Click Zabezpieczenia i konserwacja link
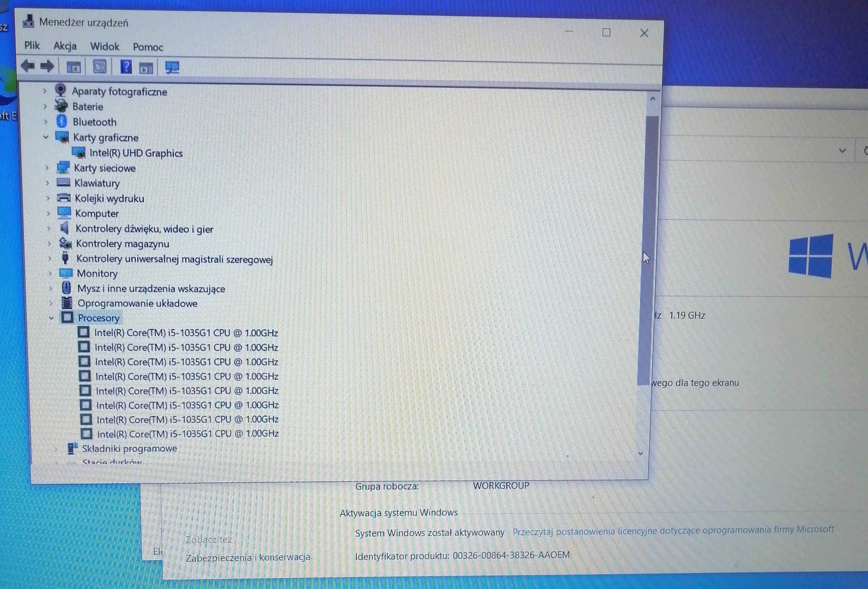 tap(248, 557)
